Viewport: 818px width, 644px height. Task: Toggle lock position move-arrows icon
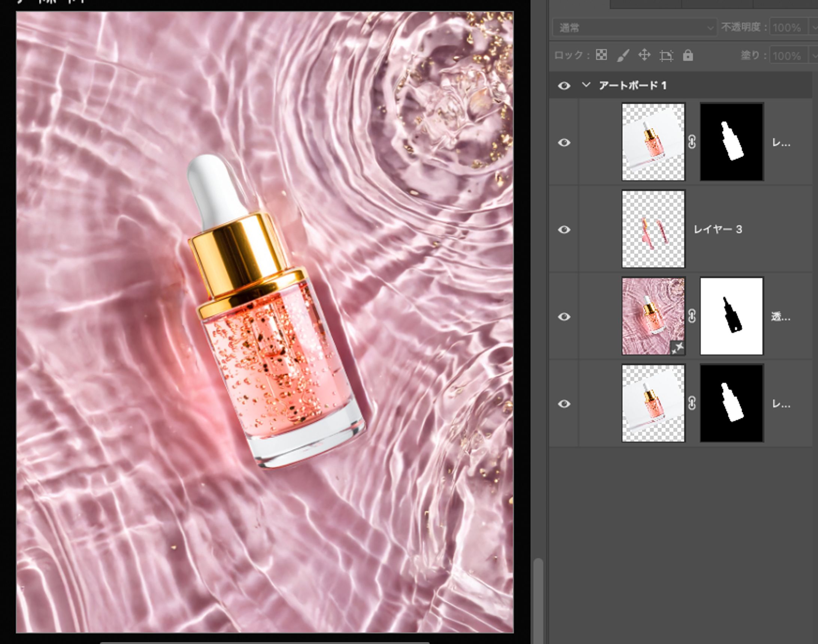(645, 55)
